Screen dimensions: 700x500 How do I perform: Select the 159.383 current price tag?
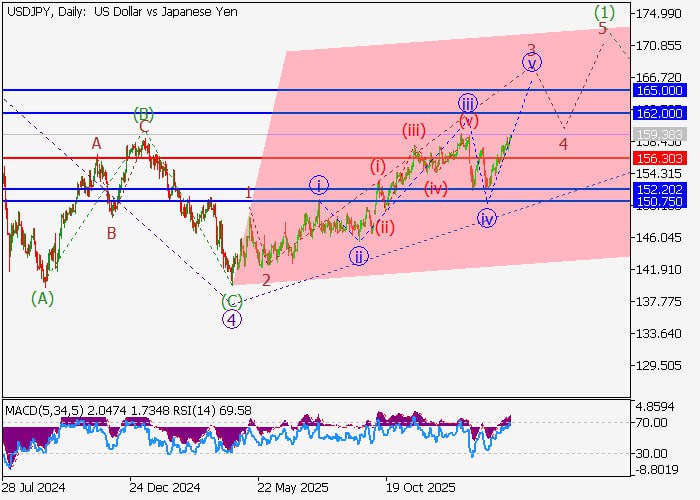click(660, 133)
